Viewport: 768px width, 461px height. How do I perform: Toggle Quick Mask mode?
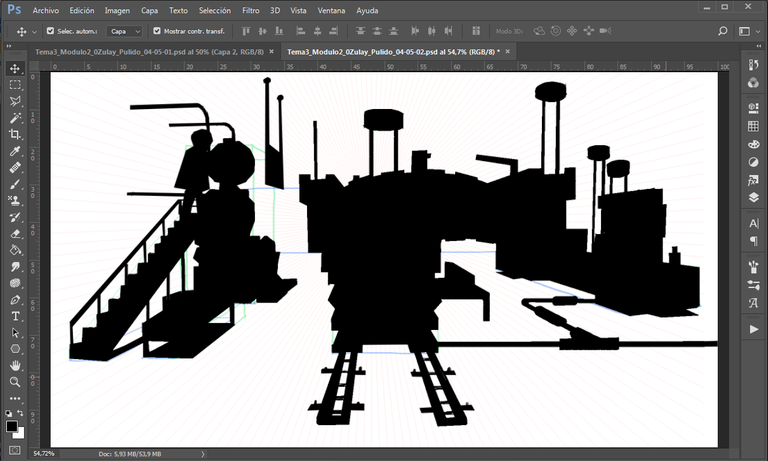pyautogui.click(x=15, y=450)
